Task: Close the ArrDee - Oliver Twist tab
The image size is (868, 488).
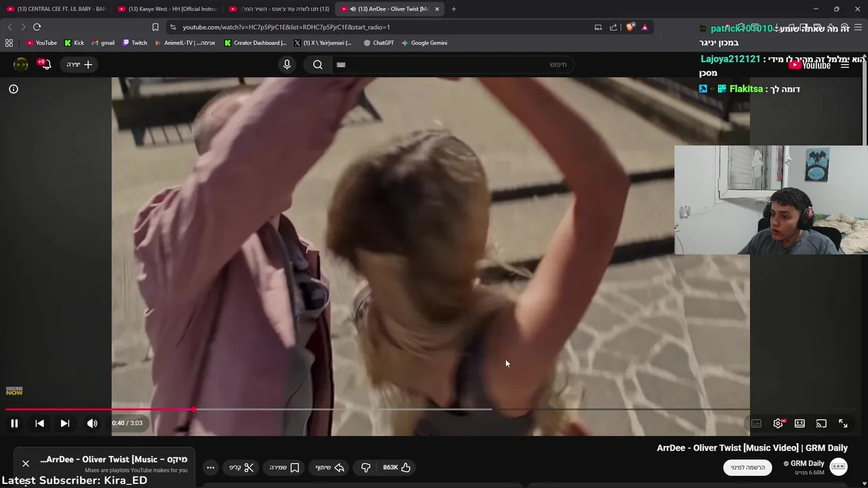Action: (437, 9)
